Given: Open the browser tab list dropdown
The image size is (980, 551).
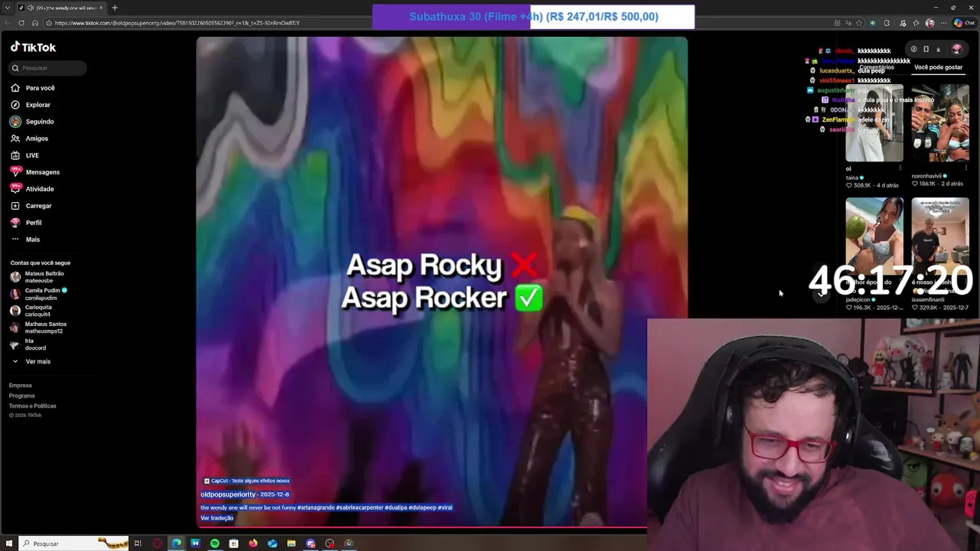Looking at the screenshot, I should coord(8,8).
